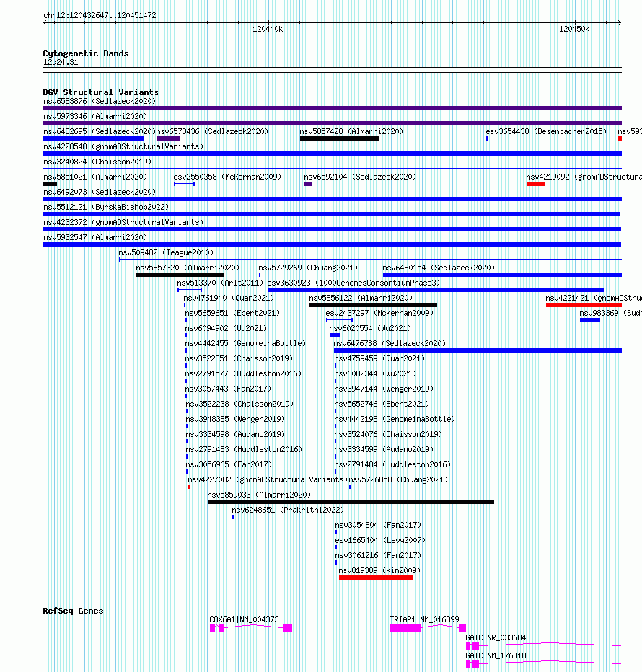Select nsv5652746 (Ebert2021) variant
The height and width of the screenshot is (672, 642).
[382, 404]
